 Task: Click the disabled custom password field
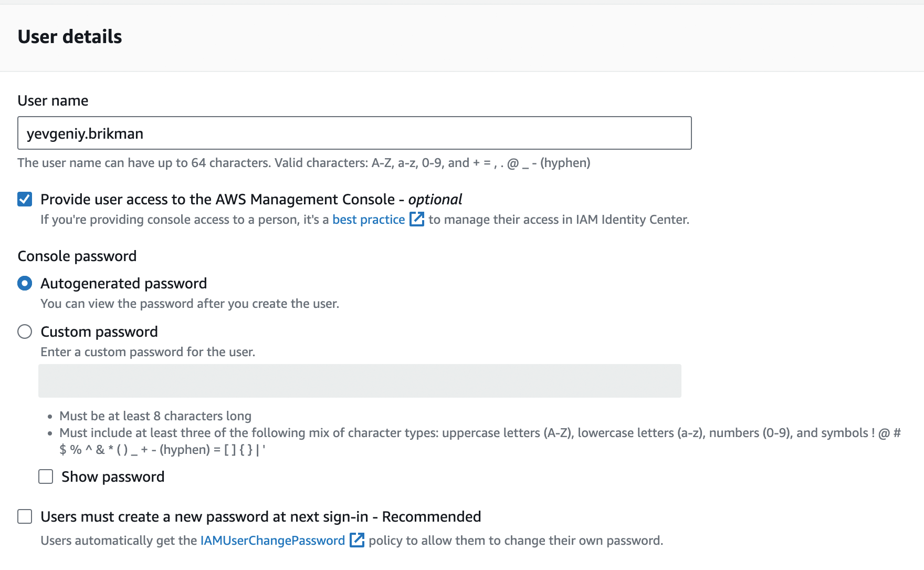coord(360,381)
